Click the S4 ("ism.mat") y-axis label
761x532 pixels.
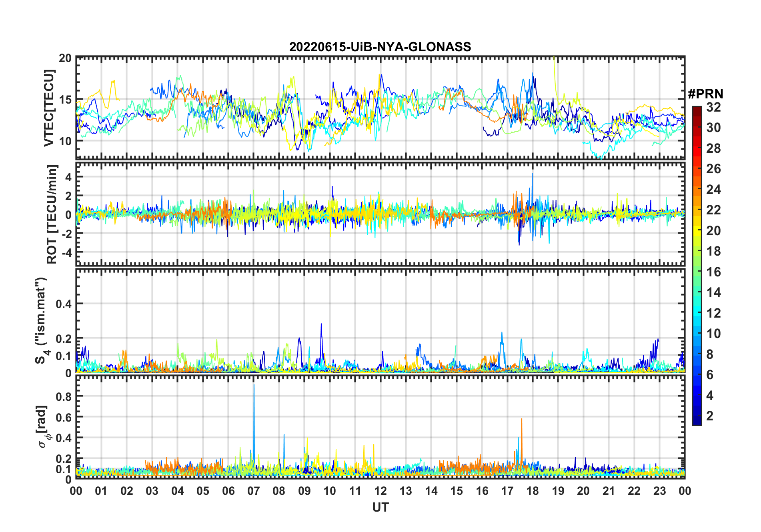pyautogui.click(x=42, y=321)
